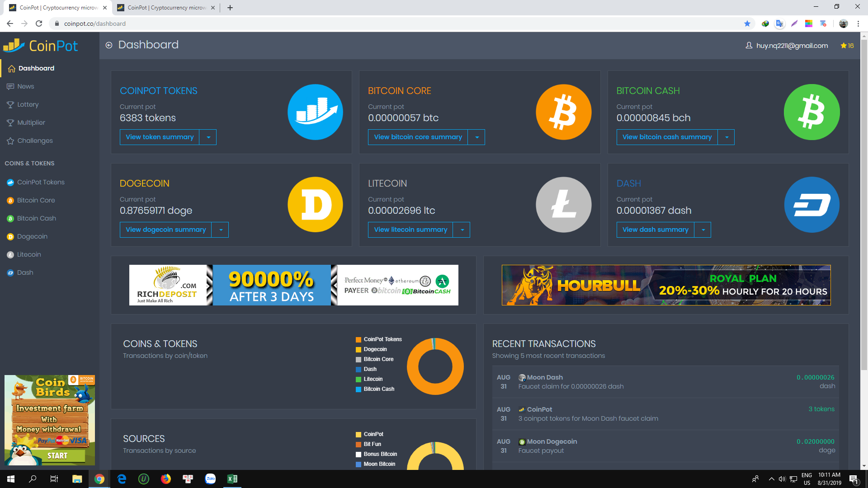Bookmark the page with the star icon

tap(747, 23)
